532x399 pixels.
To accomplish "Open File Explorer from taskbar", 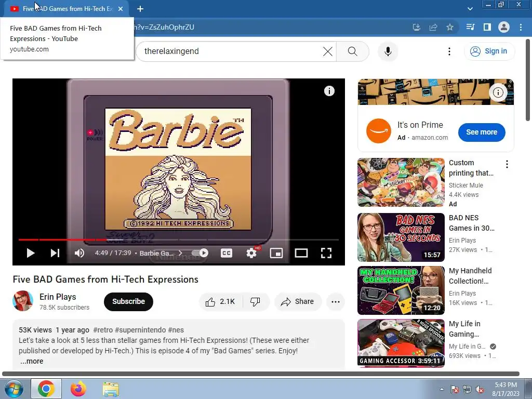I will tap(111, 389).
